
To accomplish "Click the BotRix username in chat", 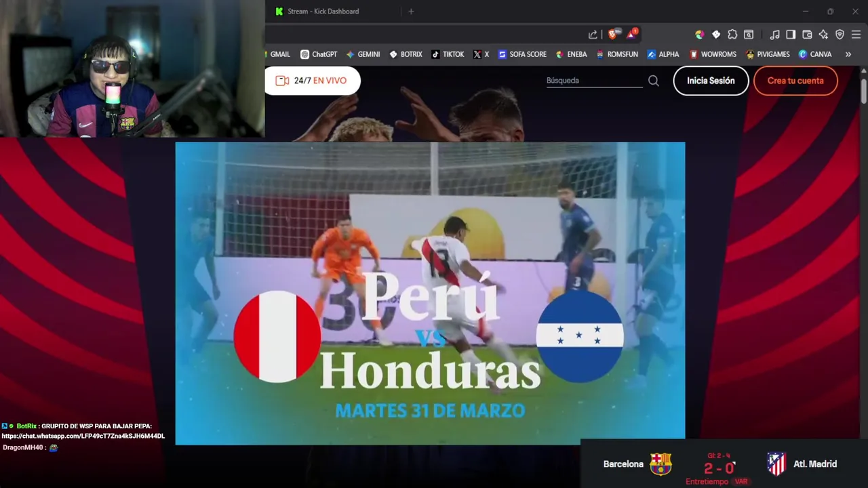I will pyautogui.click(x=26, y=426).
